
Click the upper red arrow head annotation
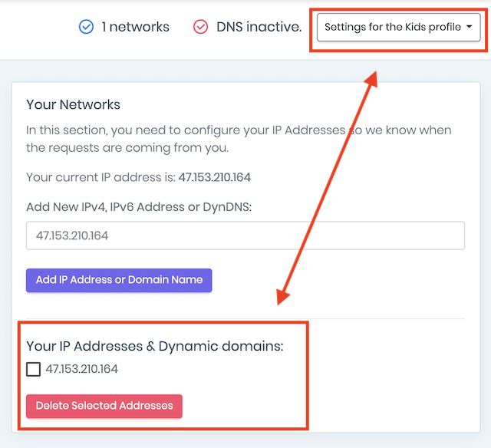371,79
